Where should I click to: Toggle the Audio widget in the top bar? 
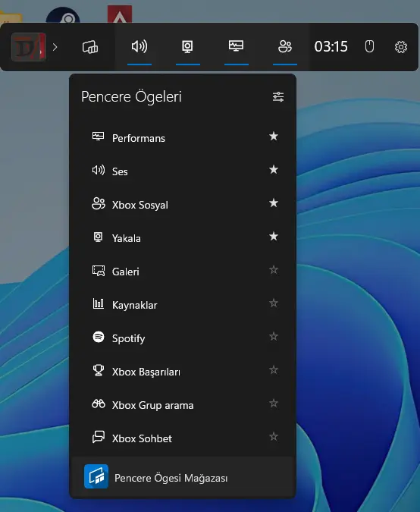(x=139, y=47)
